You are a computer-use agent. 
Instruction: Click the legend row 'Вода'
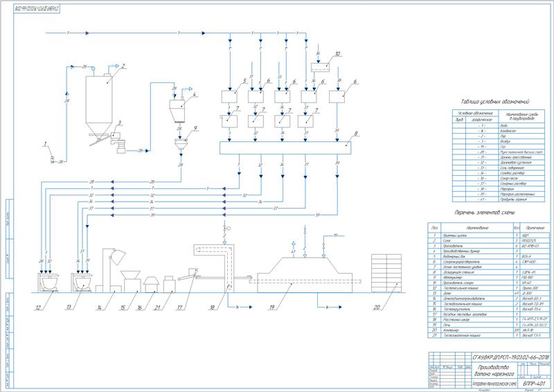[499, 125]
